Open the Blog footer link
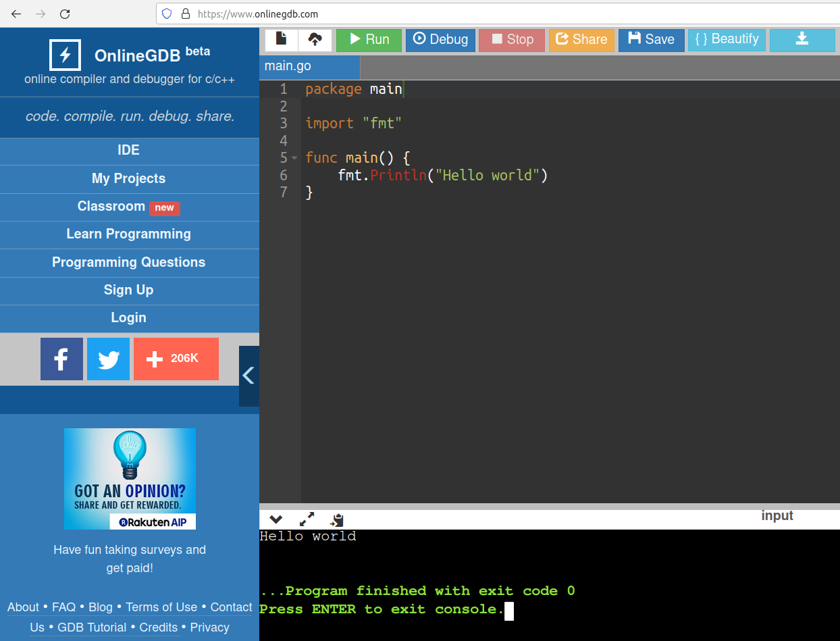The height and width of the screenshot is (641, 840). 101,607
